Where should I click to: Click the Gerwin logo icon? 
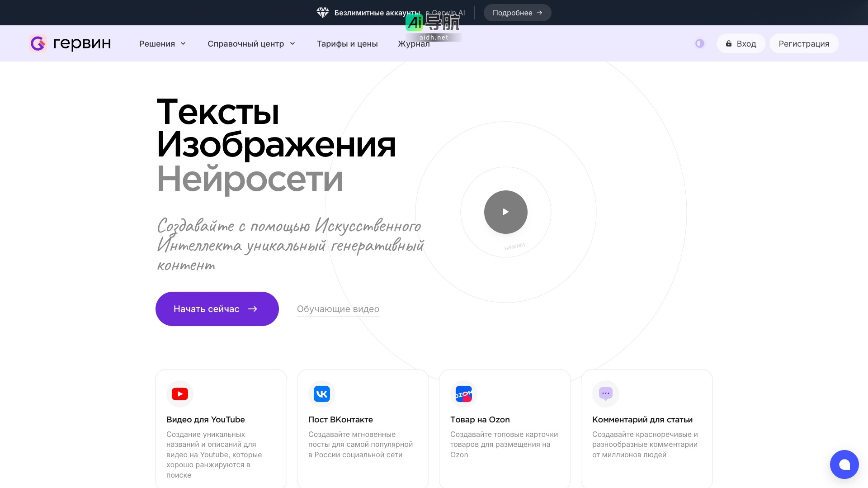pos(38,43)
